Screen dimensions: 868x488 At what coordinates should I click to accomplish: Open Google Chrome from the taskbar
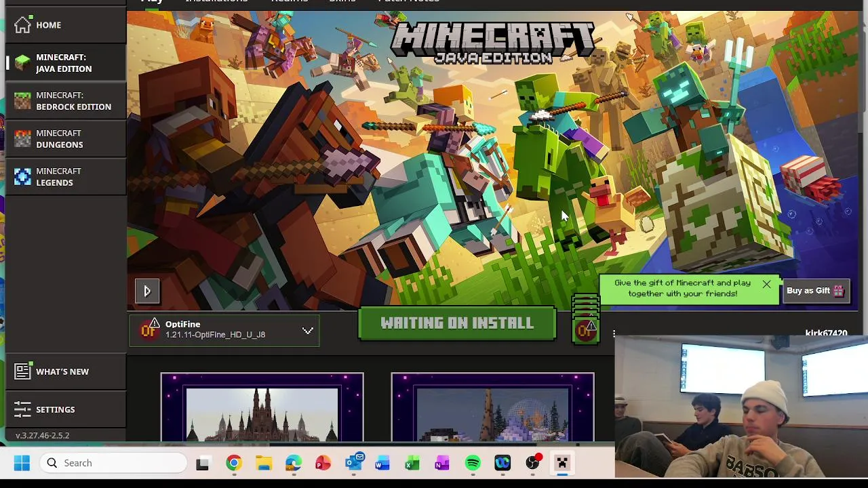pos(233,464)
